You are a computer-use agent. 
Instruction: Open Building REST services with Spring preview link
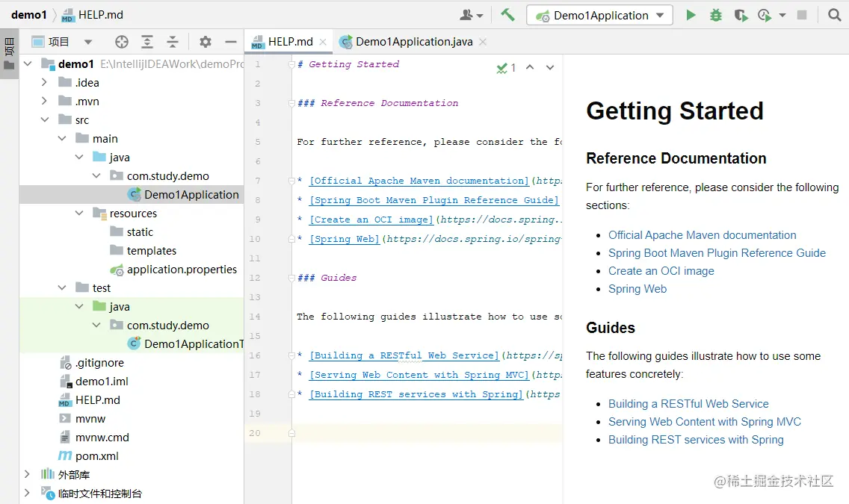click(x=696, y=440)
